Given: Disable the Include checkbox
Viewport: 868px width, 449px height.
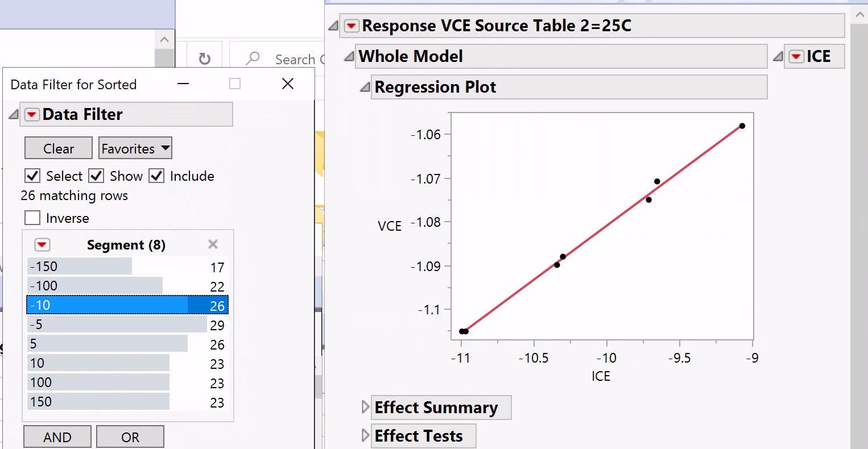Looking at the screenshot, I should pyautogui.click(x=157, y=176).
